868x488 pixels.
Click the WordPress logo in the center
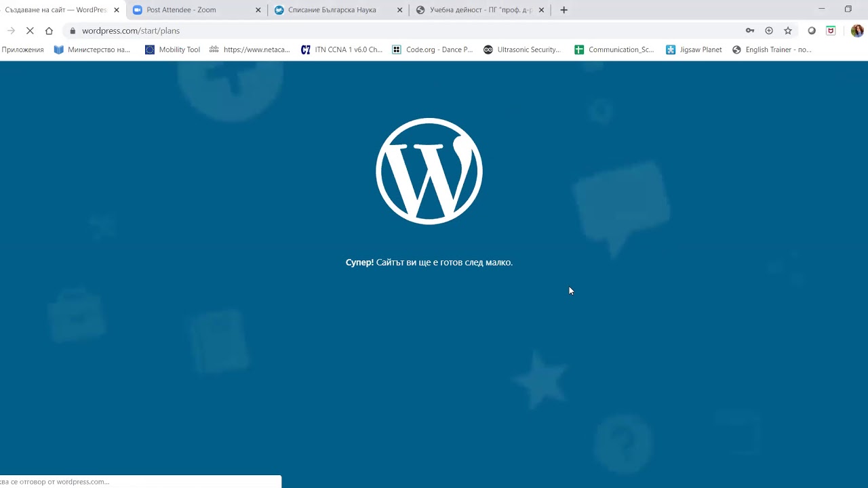tap(429, 171)
